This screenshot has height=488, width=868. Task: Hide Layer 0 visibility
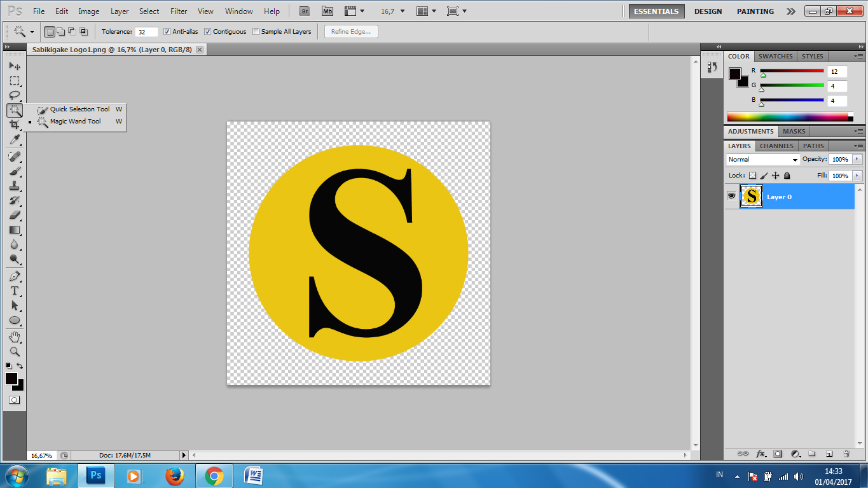pos(732,196)
